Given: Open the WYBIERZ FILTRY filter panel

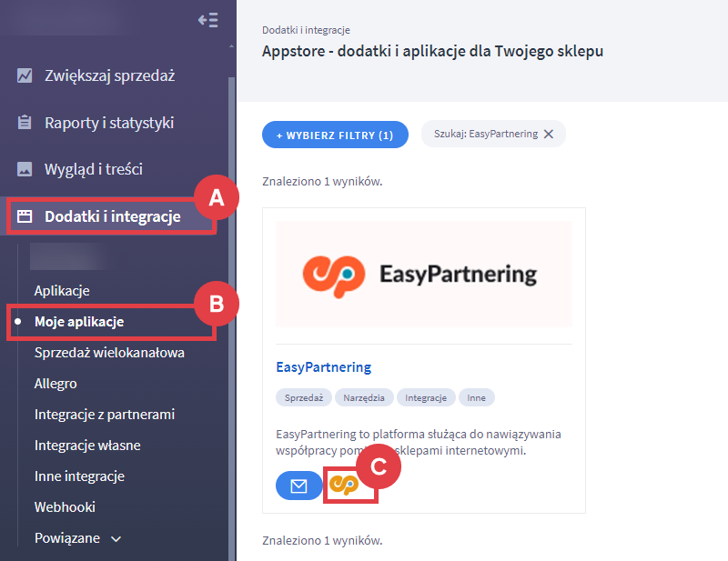Looking at the screenshot, I should click(x=335, y=134).
